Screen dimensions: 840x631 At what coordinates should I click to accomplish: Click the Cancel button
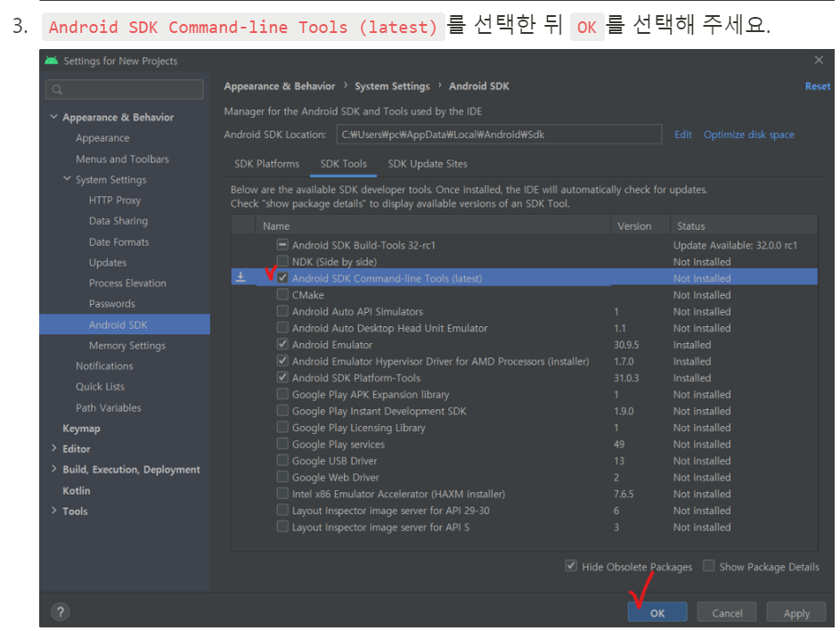pos(727,613)
